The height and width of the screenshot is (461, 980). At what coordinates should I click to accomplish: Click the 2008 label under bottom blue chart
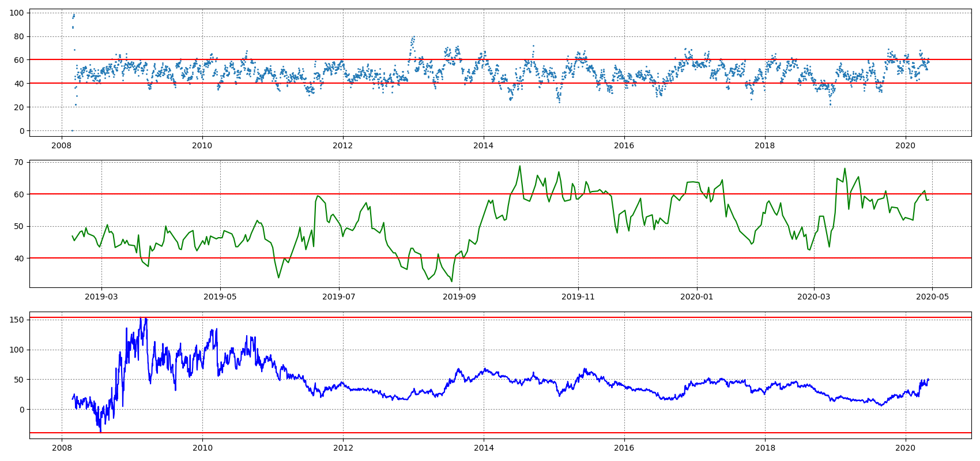click(x=62, y=448)
